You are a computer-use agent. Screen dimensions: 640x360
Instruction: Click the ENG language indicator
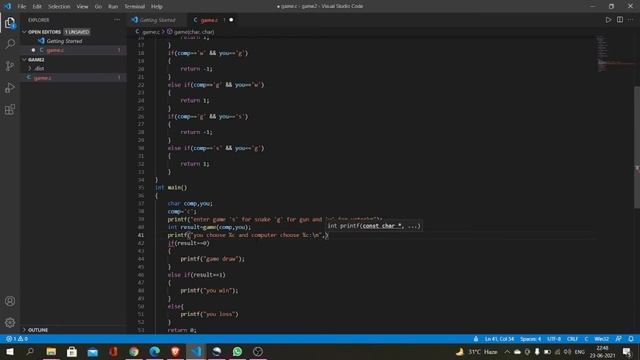(580, 351)
